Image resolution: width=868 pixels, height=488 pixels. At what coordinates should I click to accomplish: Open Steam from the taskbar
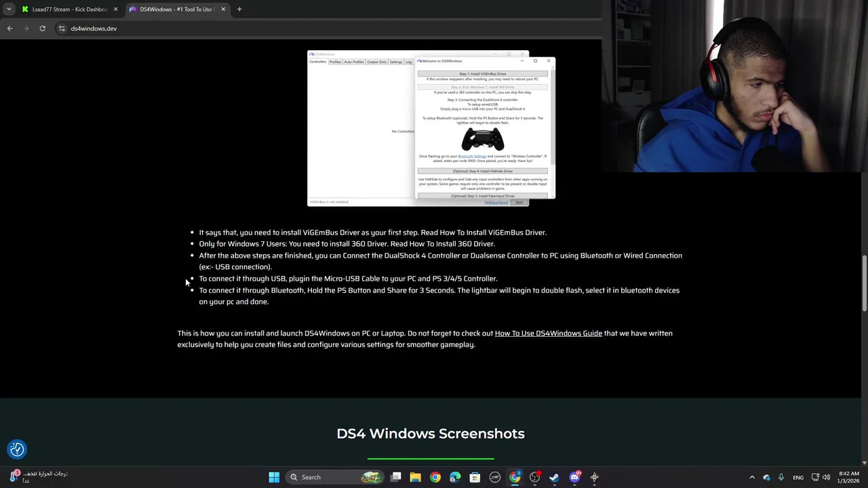(x=555, y=477)
